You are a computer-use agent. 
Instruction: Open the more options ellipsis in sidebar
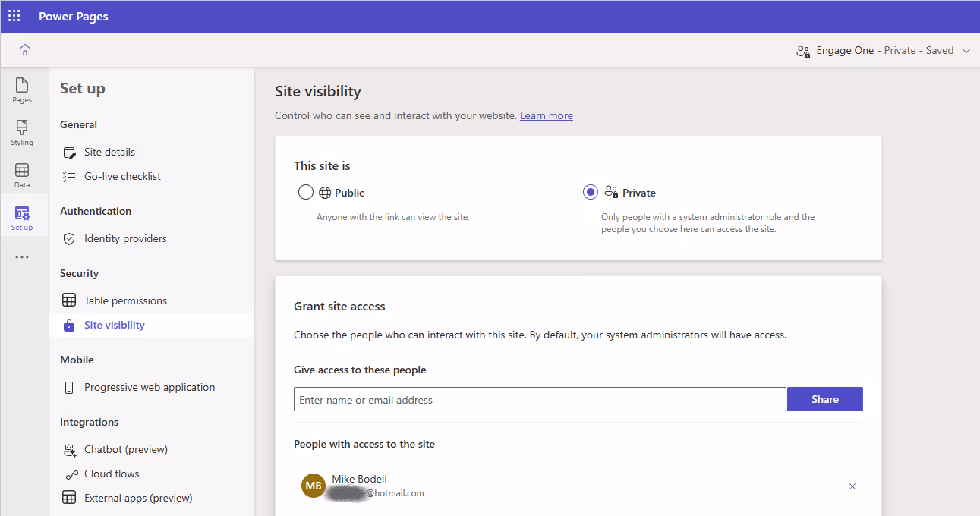coord(22,257)
